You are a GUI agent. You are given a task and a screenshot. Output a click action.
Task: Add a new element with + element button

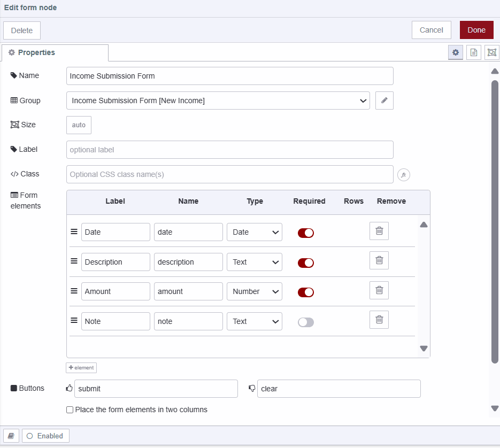[81, 367]
